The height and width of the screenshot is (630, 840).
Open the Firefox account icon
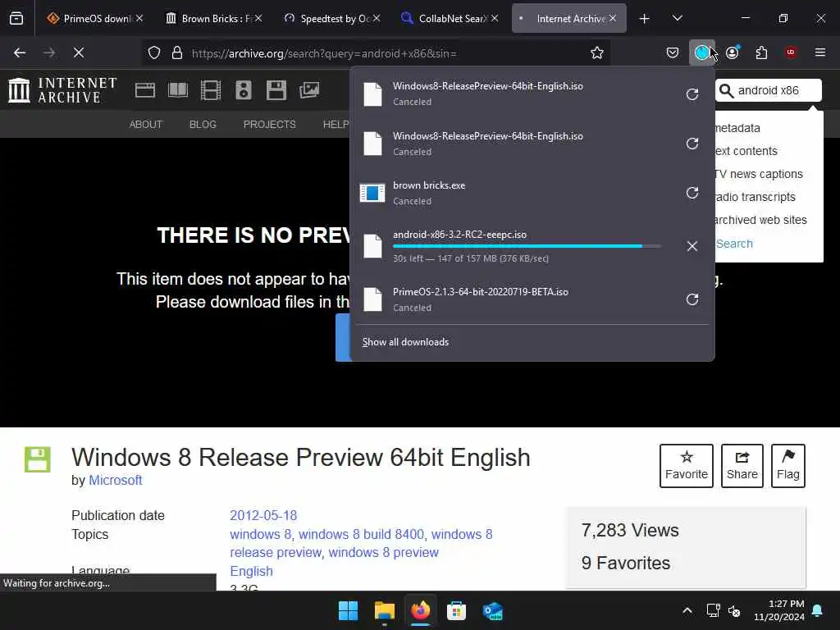[x=733, y=52]
